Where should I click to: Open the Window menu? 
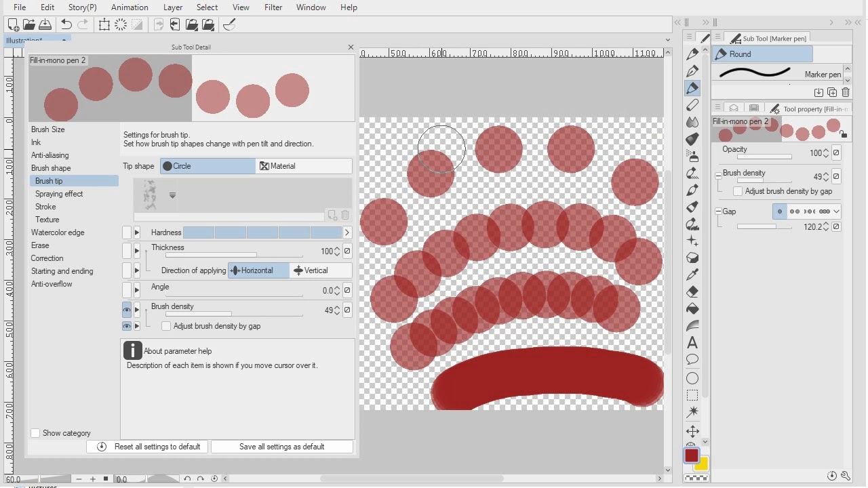pyautogui.click(x=311, y=7)
